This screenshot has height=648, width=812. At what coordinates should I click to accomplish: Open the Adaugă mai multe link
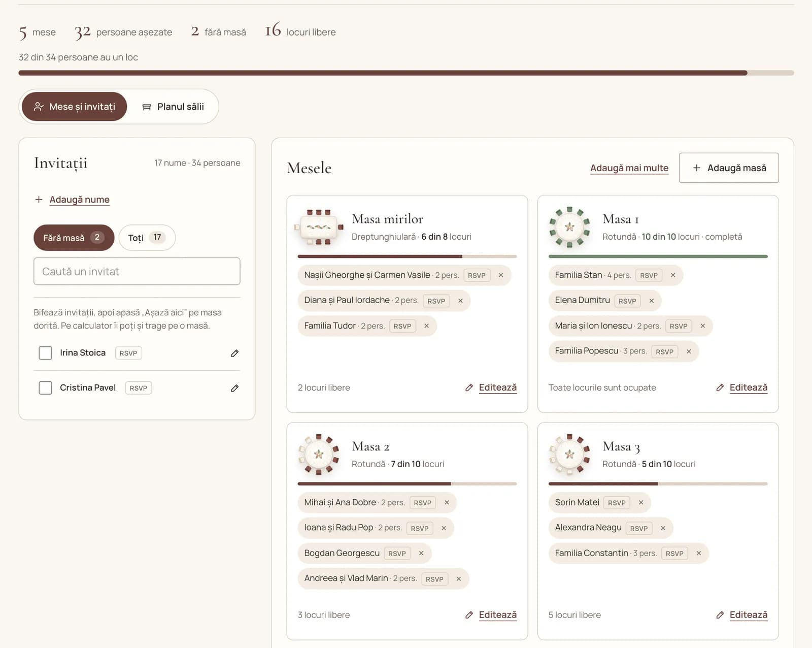tap(629, 168)
